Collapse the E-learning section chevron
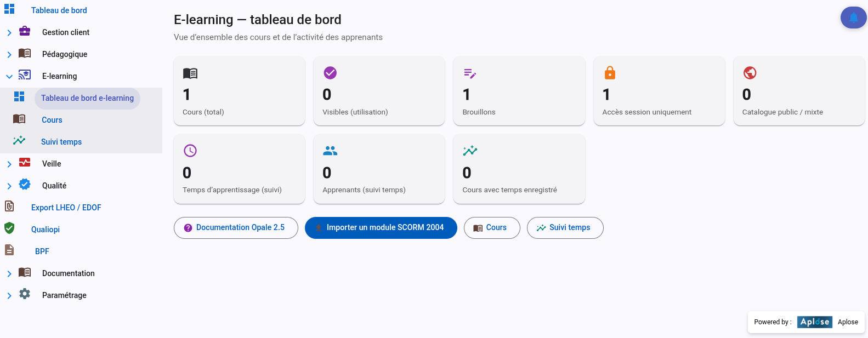Screen dimensions: 868x338 coord(9,77)
